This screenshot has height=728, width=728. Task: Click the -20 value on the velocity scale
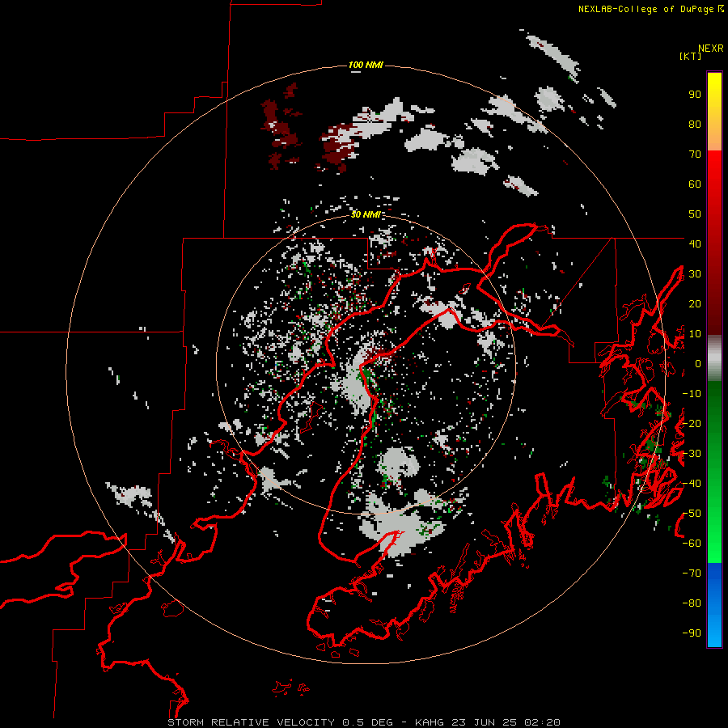click(692, 423)
